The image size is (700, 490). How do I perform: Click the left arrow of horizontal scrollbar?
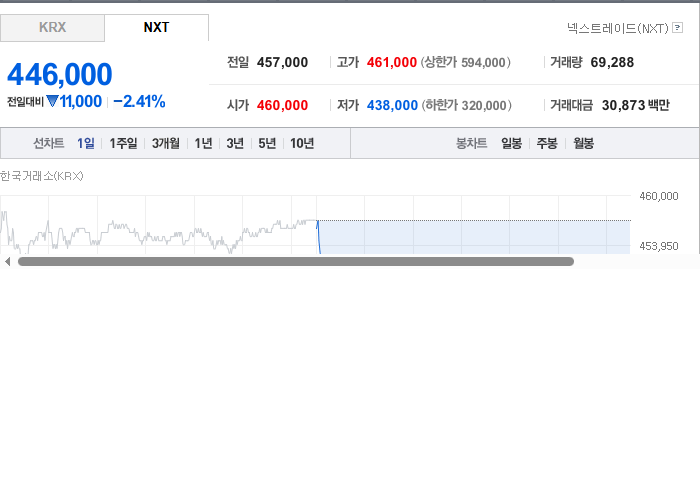pos(7,262)
